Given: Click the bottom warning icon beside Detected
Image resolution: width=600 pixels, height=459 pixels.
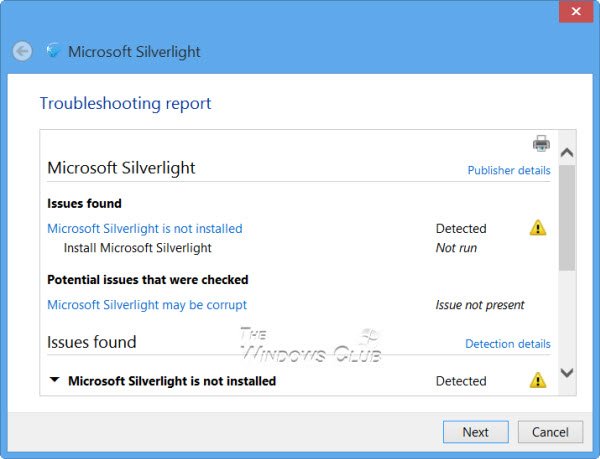Looking at the screenshot, I should 538,380.
